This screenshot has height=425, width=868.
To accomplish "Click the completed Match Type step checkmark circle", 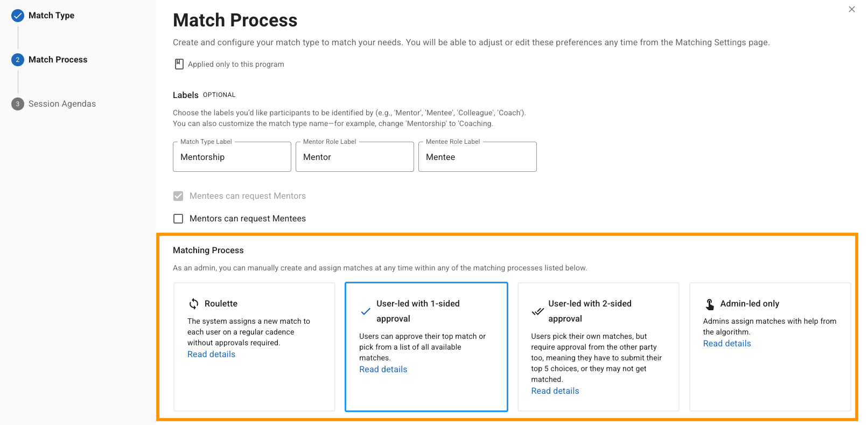I will tap(18, 16).
